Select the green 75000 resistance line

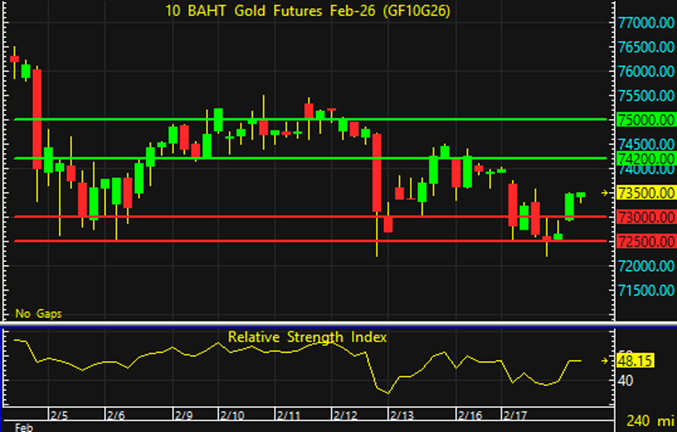tap(300, 119)
